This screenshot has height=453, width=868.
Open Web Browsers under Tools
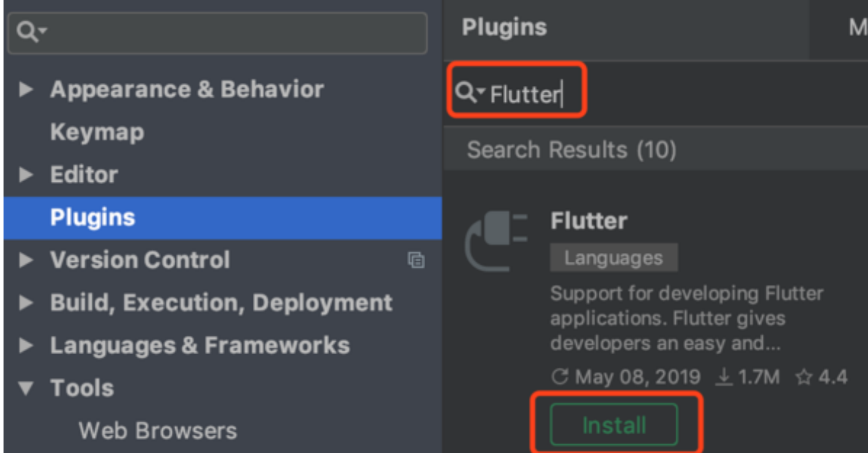click(158, 431)
